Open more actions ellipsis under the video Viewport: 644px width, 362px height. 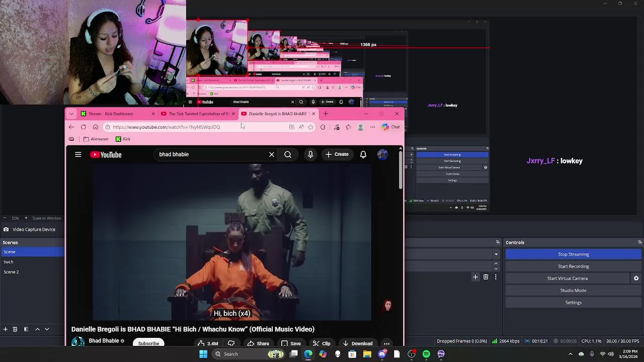[x=386, y=343]
